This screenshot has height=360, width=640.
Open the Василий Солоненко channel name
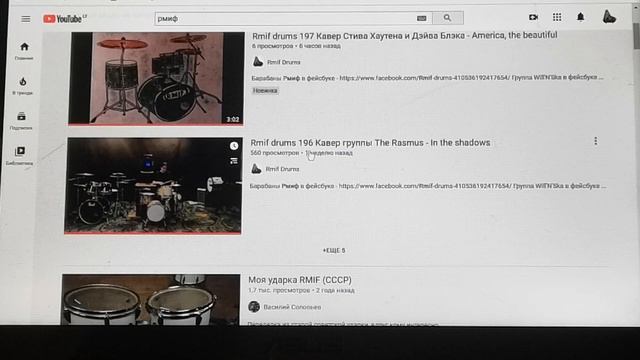click(x=292, y=307)
